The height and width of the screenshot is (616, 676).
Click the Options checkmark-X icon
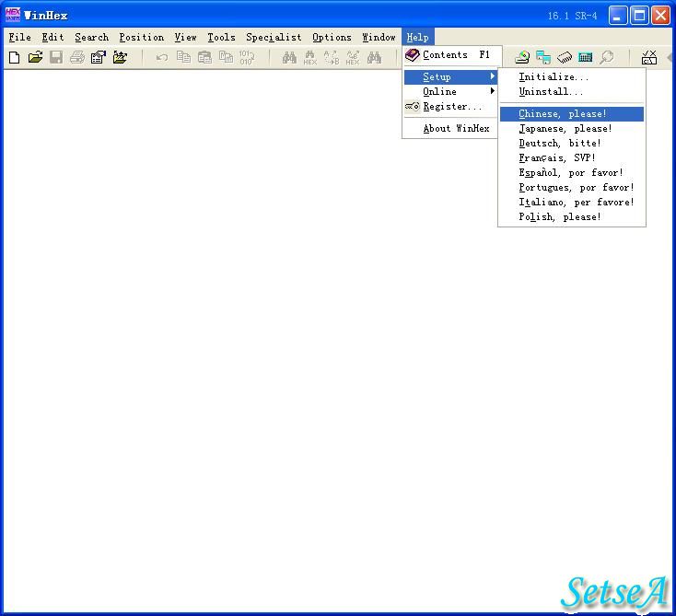[649, 57]
